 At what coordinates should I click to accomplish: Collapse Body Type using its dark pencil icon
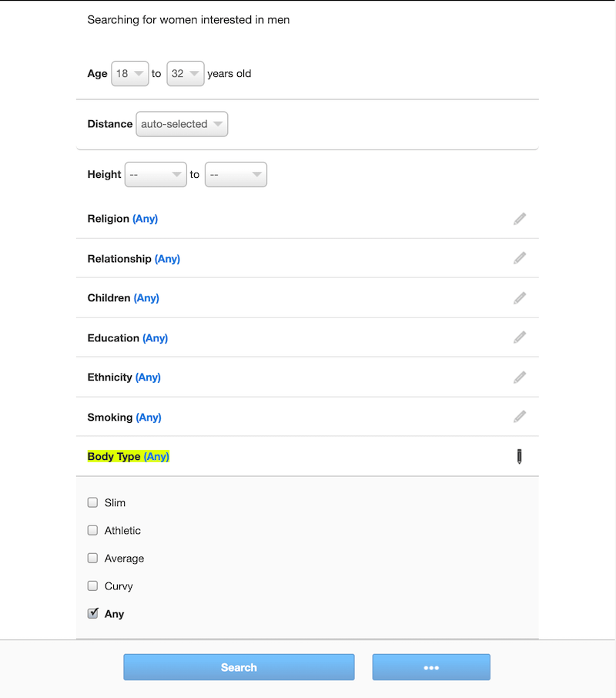tap(519, 457)
